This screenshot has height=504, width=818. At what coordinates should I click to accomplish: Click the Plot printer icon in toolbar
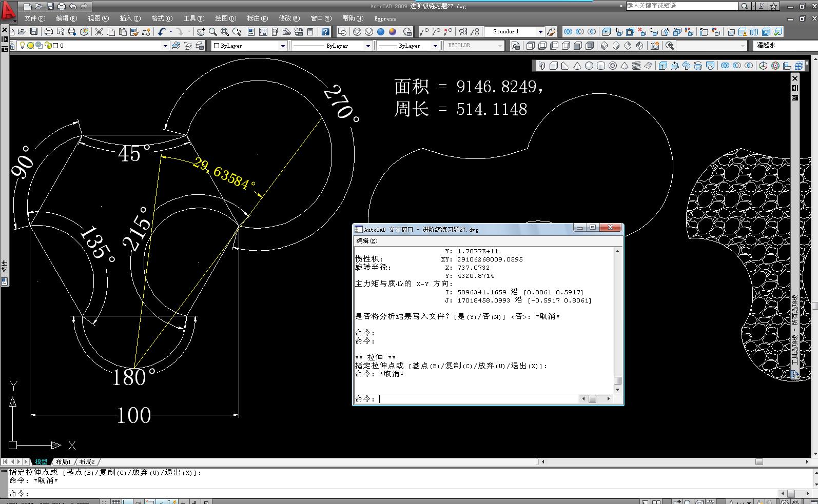coord(49,32)
